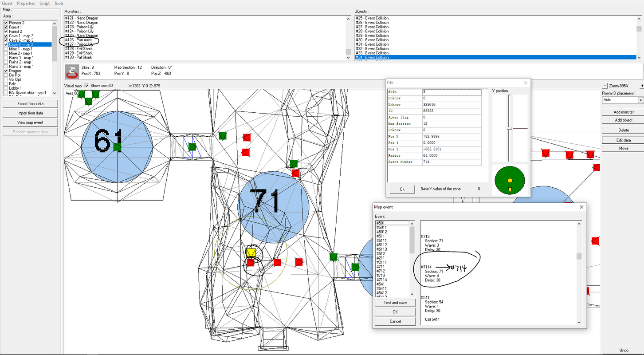Click the green direction compass dial
Screen dimensions: 644x355
(510, 180)
